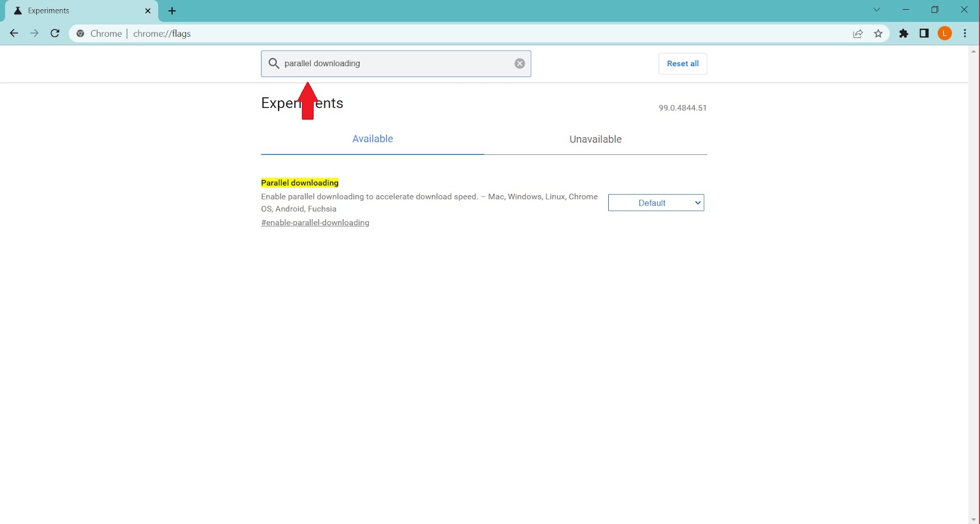Viewport: 980px width, 524px height.
Task: Click the search magnifier icon
Action: [274, 64]
